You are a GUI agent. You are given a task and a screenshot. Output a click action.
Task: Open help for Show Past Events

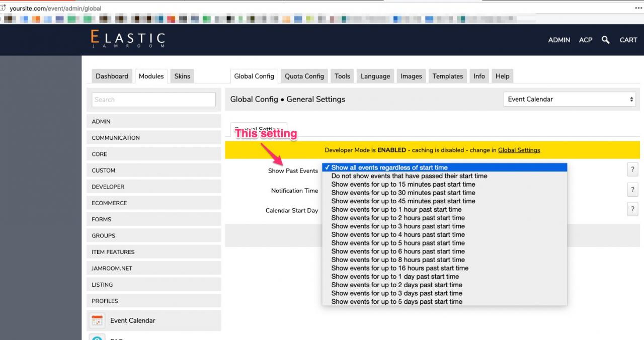click(x=632, y=170)
